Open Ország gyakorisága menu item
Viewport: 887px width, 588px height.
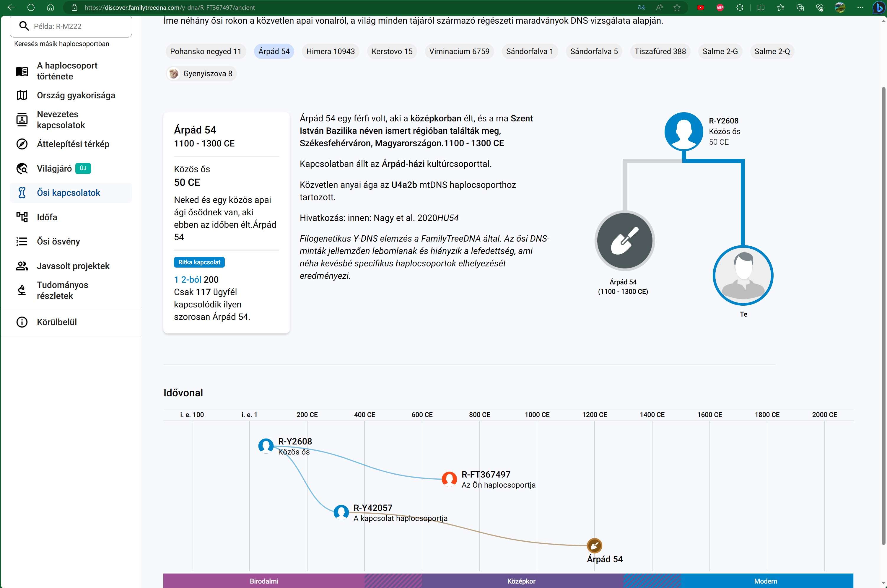point(71,95)
